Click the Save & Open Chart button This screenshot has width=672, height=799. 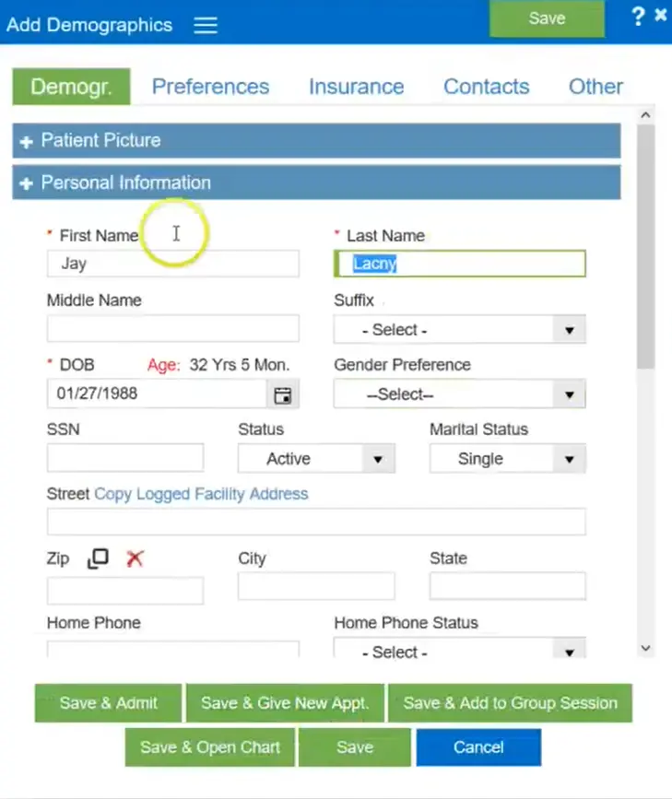click(209, 747)
